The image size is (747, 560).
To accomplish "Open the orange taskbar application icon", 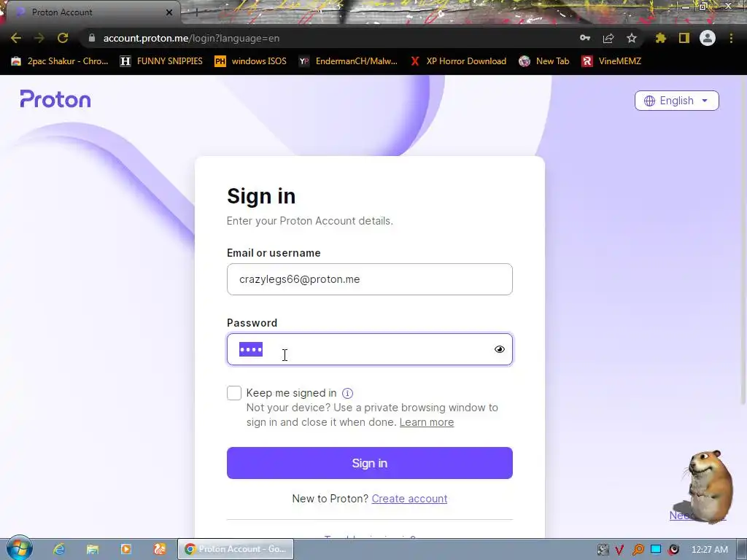I will click(x=160, y=549).
